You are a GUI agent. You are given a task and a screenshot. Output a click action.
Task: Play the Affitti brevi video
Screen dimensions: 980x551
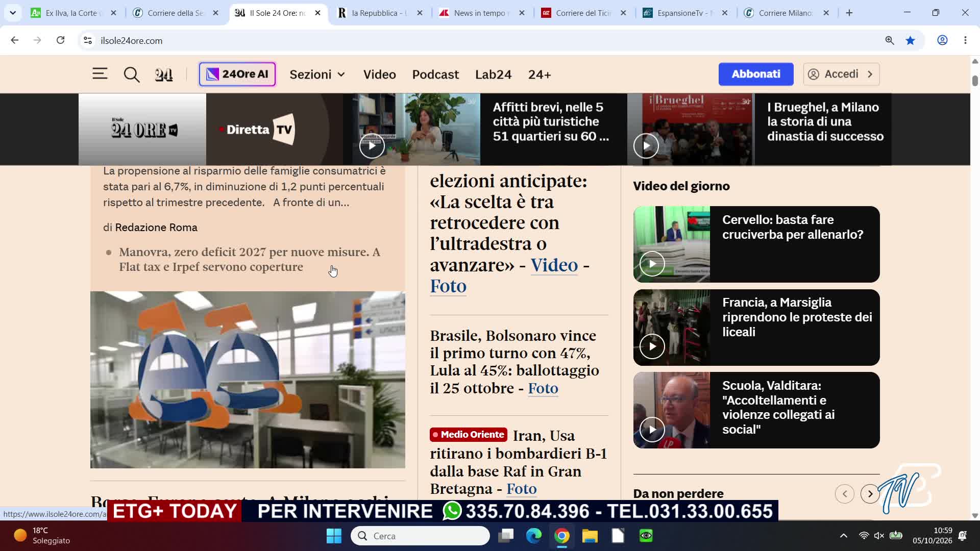coord(372,146)
